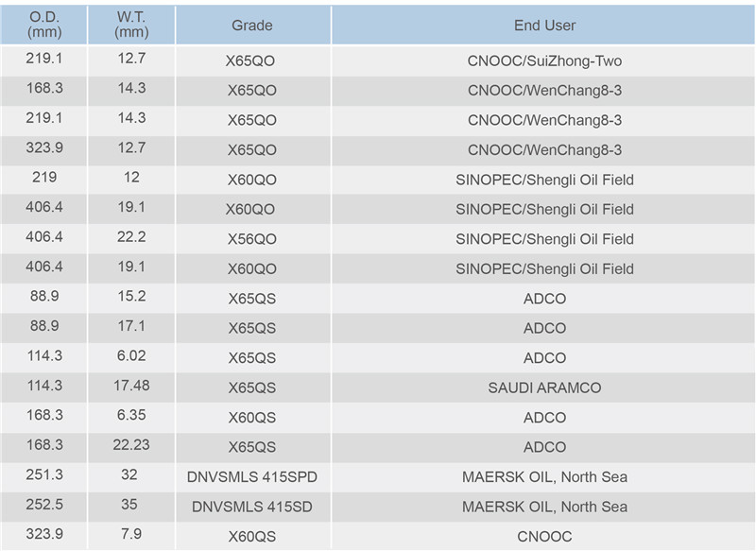Click the 17.1 wall thickness cell
Image resolution: width=756 pixels, height=551 pixels.
[x=131, y=326]
